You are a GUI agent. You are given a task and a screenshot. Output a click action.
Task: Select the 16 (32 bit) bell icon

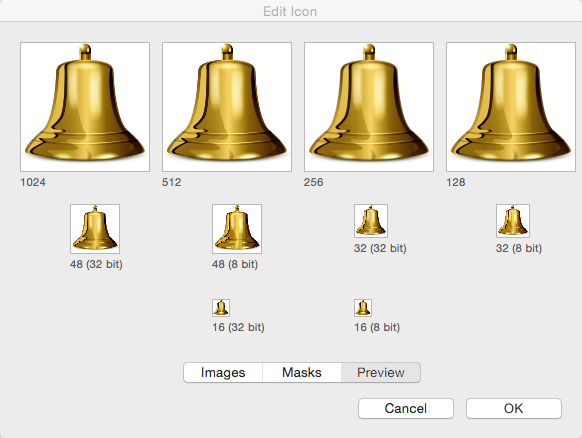[x=221, y=308]
